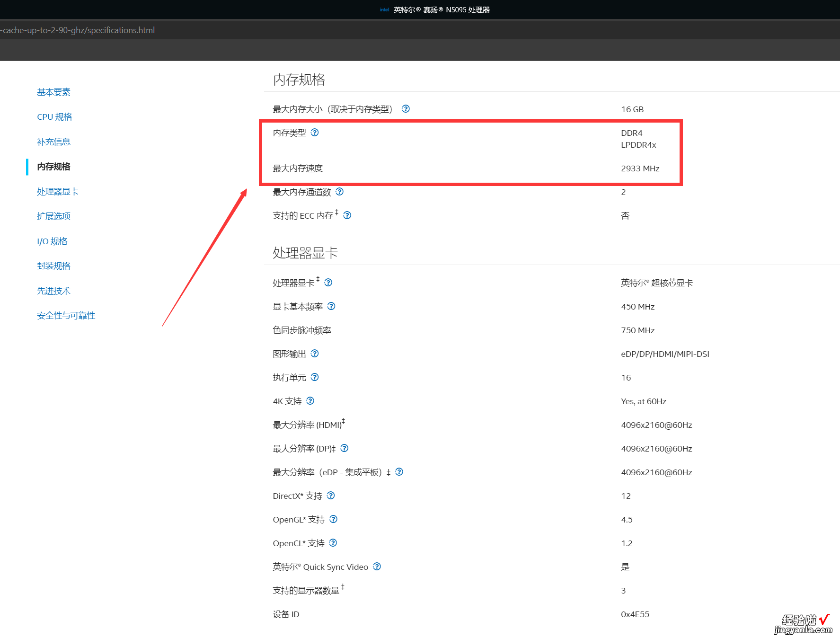Select 英特尔 超核芯显卡 value
The width and height of the screenshot is (840, 638).
pyautogui.click(x=657, y=283)
